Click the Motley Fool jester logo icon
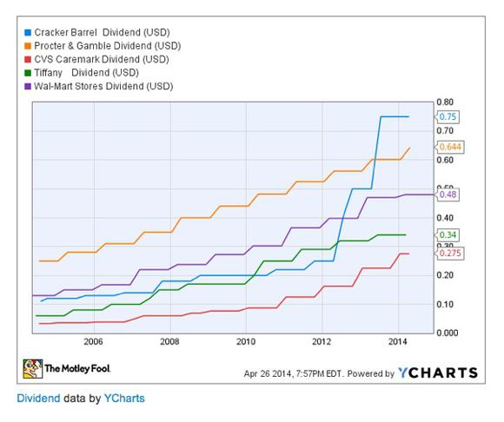The height and width of the screenshot is (422, 504). pyautogui.click(x=32, y=369)
